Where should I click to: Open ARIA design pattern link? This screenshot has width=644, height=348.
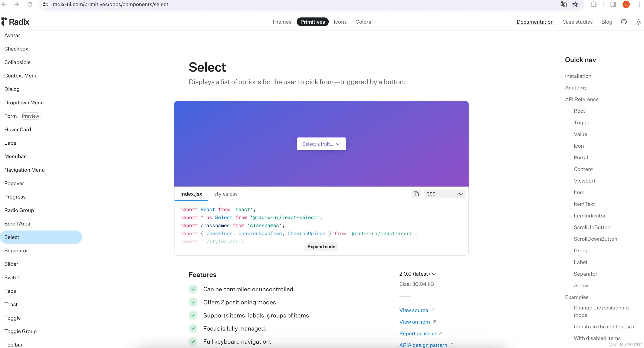426,345
